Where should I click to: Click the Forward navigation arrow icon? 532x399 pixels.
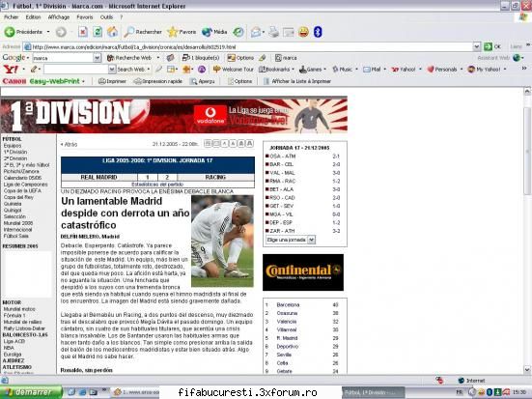tap(61, 32)
